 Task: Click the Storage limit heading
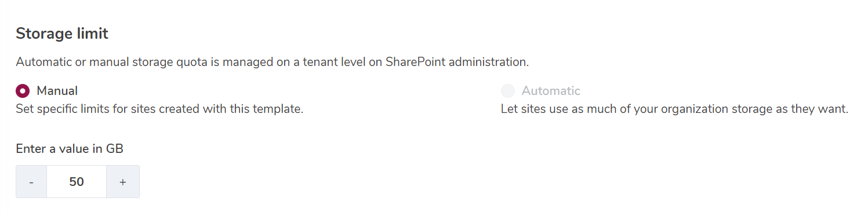click(62, 34)
